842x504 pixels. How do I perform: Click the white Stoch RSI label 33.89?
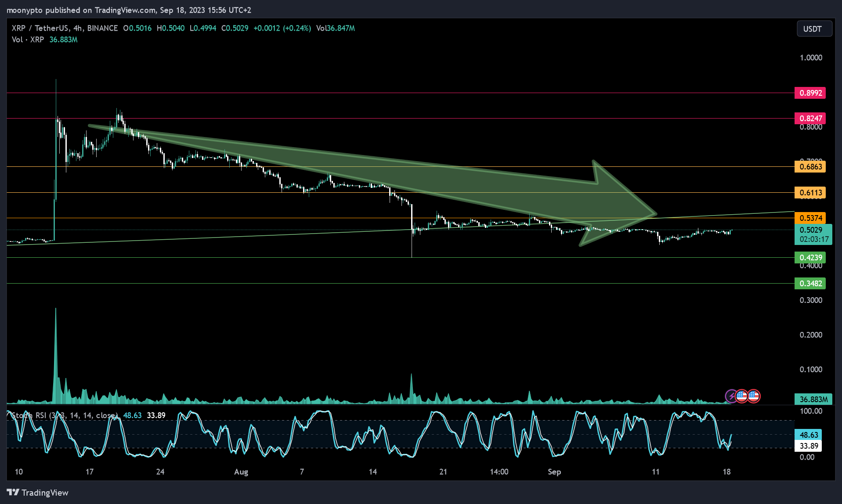point(809,446)
